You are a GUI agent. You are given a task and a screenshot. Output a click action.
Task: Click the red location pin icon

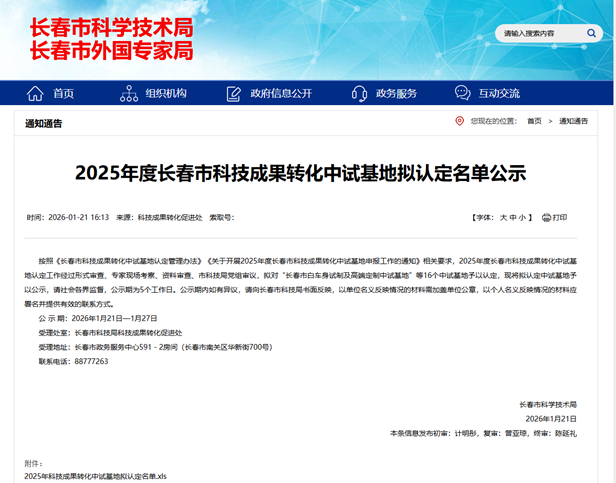point(459,121)
